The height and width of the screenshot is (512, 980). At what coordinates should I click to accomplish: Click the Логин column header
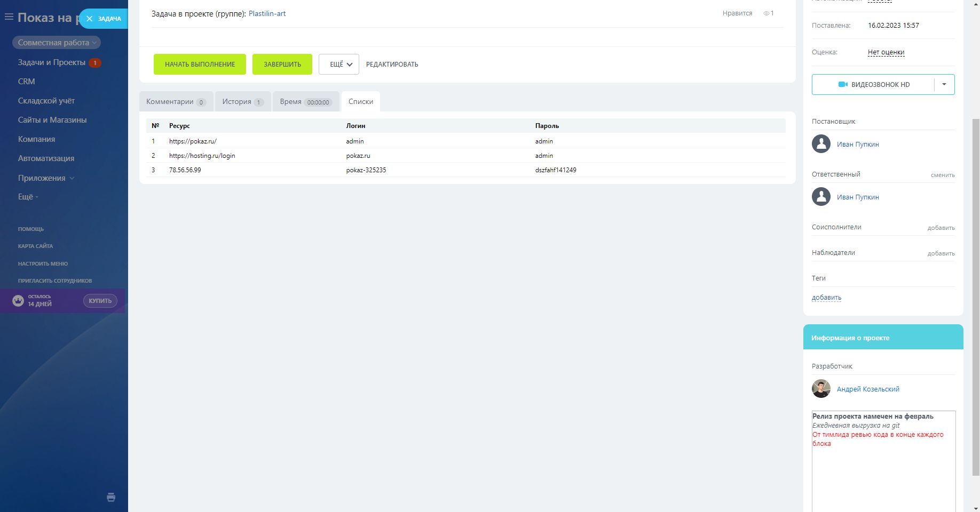(355, 126)
